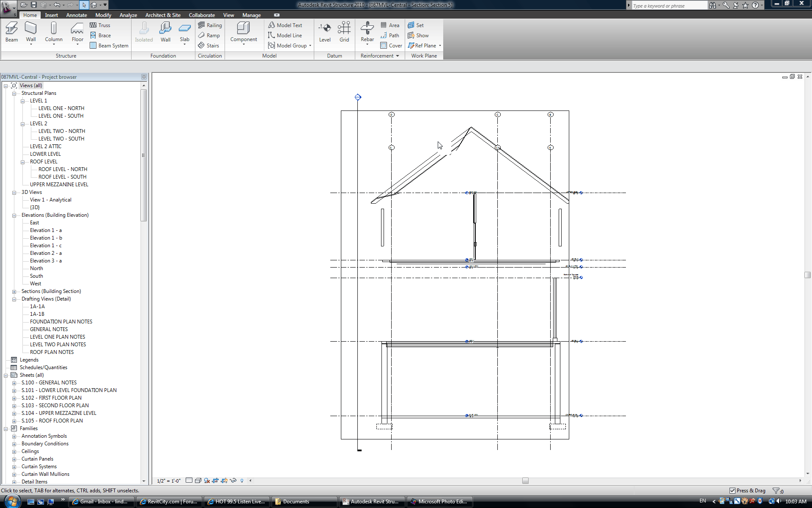This screenshot has width=812, height=508.
Task: Switch to the Annotate ribbon tab
Action: [x=76, y=15]
